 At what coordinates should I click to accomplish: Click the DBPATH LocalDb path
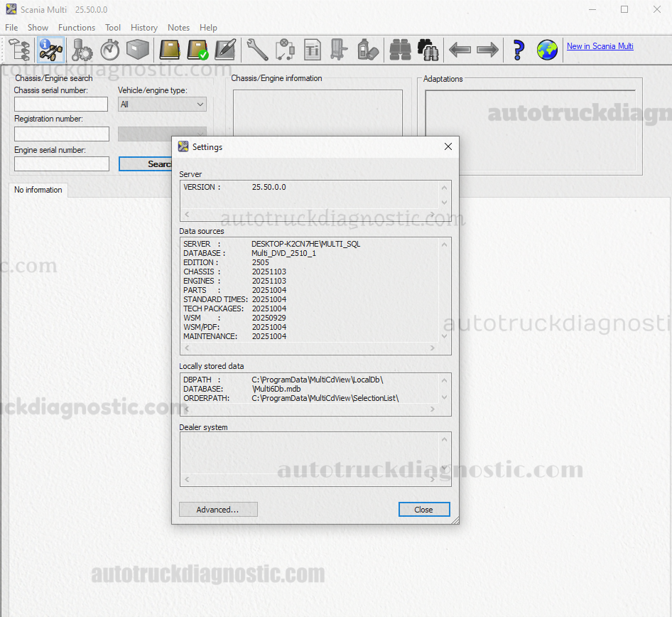[x=318, y=380]
